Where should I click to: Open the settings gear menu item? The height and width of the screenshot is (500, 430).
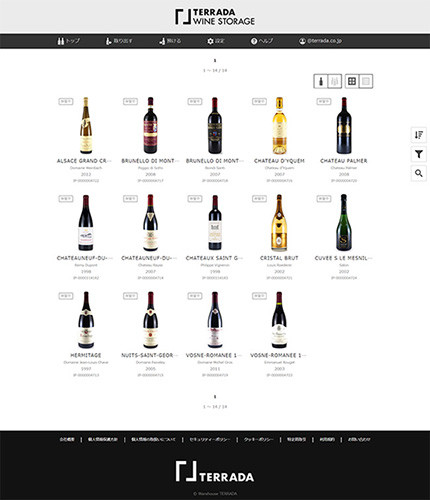point(216,41)
